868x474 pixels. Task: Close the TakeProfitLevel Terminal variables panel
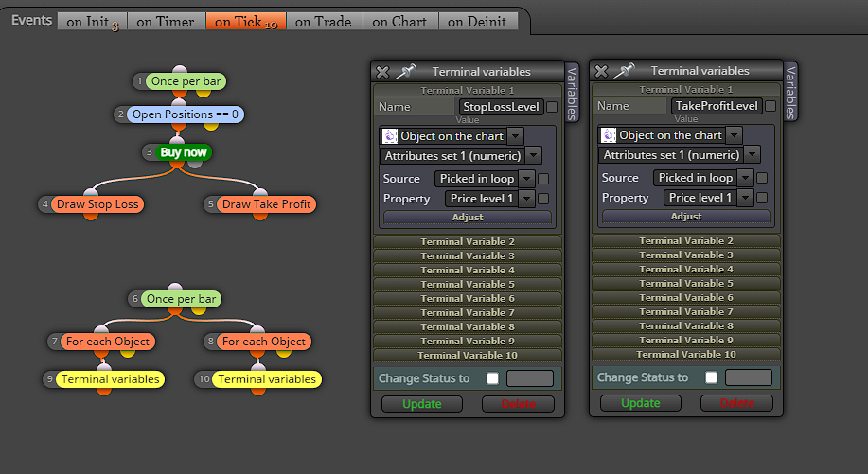tap(601, 71)
